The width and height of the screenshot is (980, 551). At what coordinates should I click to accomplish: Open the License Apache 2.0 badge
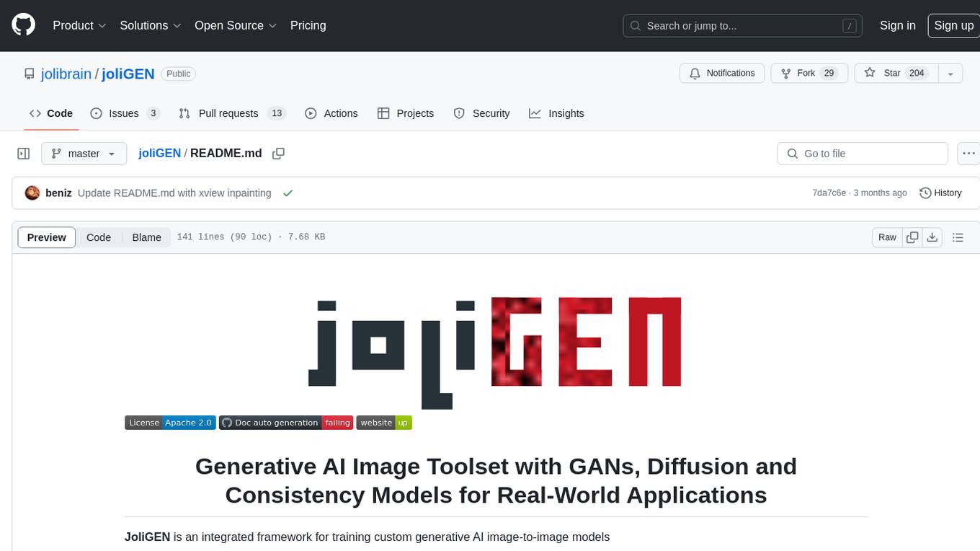[x=170, y=423]
